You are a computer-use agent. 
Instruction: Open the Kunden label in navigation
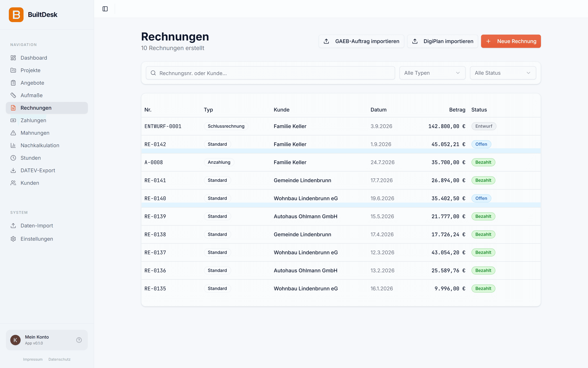click(x=30, y=183)
